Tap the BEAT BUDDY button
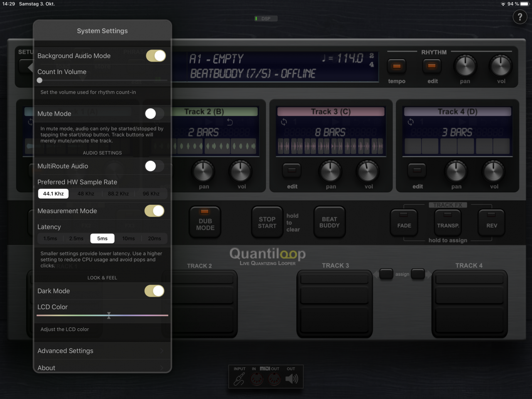 329,222
